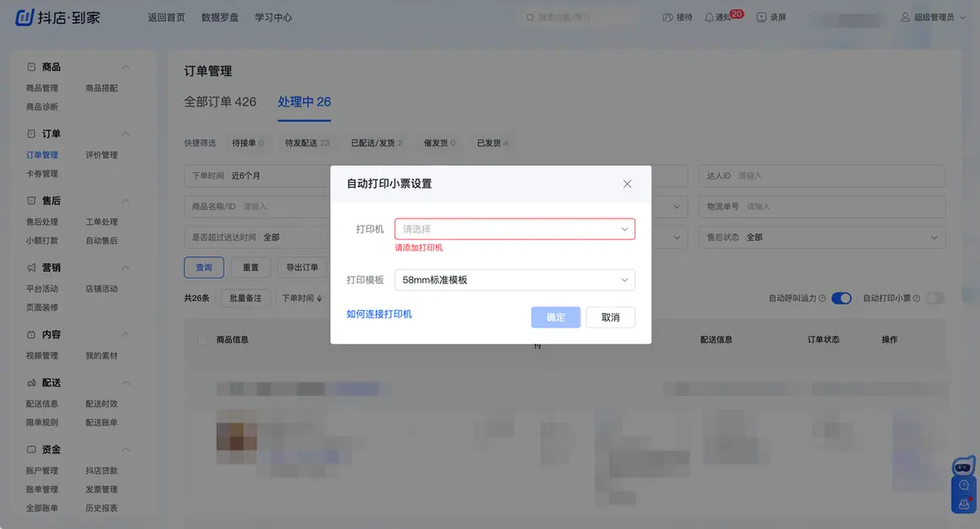Focus the 达人ID input field
Screen dimensions: 980x529
point(822,176)
